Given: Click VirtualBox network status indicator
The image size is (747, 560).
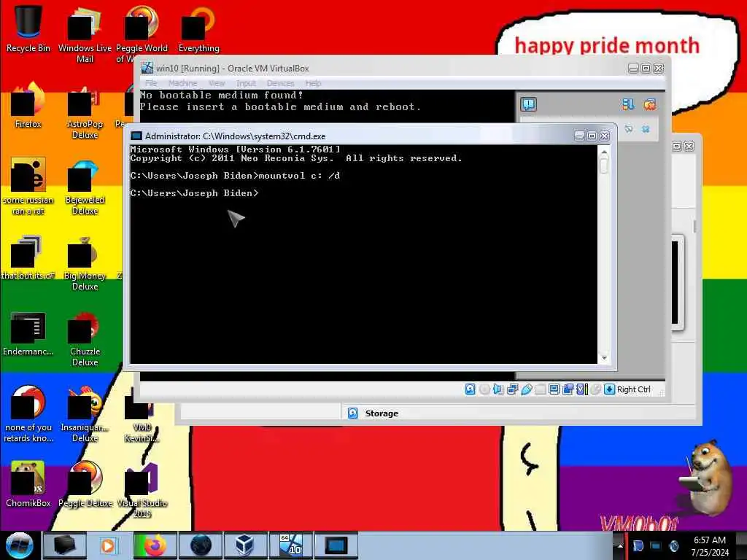Looking at the screenshot, I should pyautogui.click(x=513, y=389).
